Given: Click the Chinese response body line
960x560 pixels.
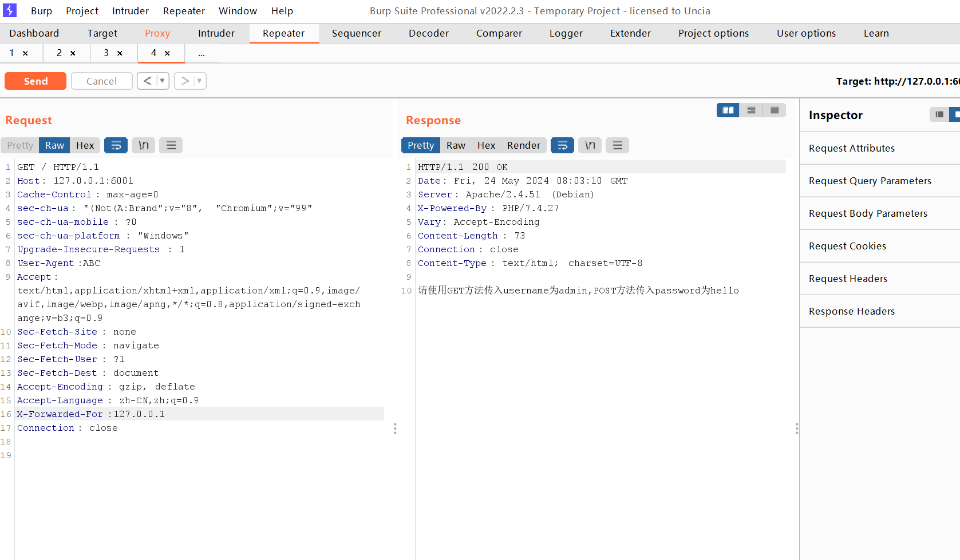Looking at the screenshot, I should tap(578, 291).
